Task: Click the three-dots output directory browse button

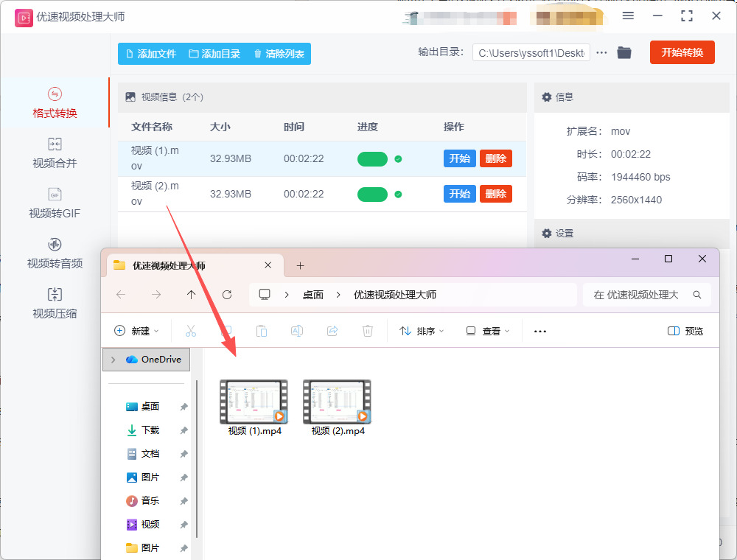Action: [601, 52]
